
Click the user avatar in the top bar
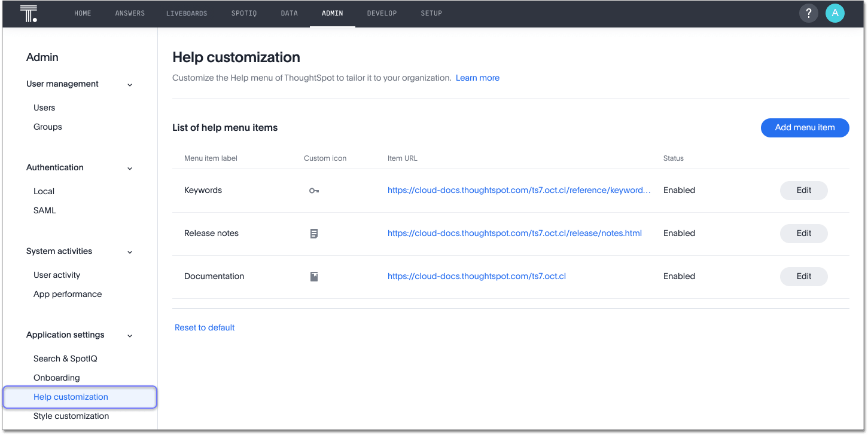coord(835,13)
